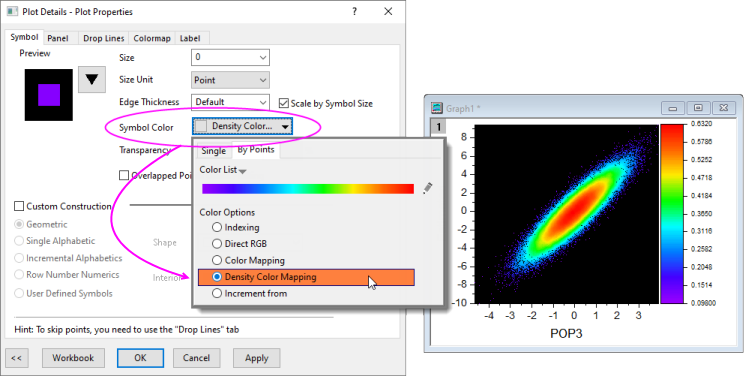
Task: Switch to the Panel tab
Action: point(58,38)
